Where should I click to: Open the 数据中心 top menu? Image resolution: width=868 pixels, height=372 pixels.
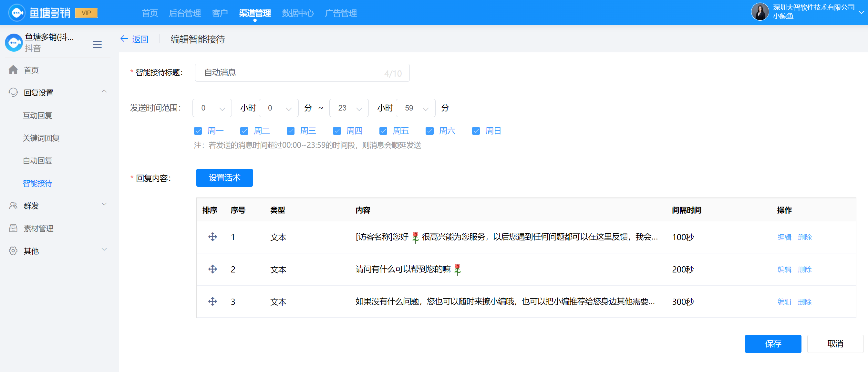[297, 13]
